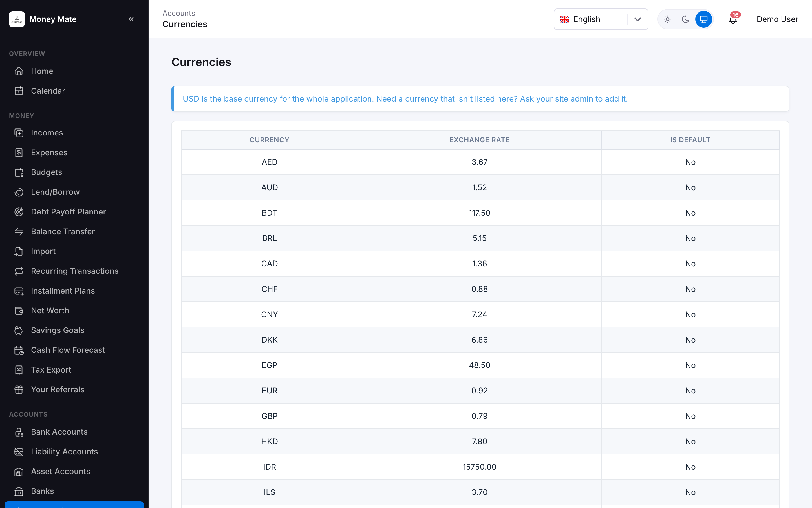The height and width of the screenshot is (508, 812).
Task: Click the Incomes plus icon
Action: click(x=19, y=133)
